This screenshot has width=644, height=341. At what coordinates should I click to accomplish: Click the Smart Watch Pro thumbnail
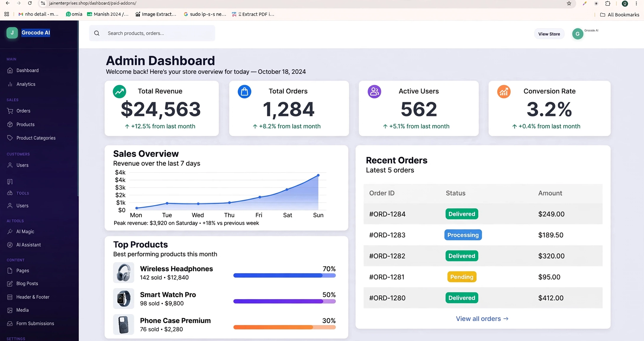123,298
